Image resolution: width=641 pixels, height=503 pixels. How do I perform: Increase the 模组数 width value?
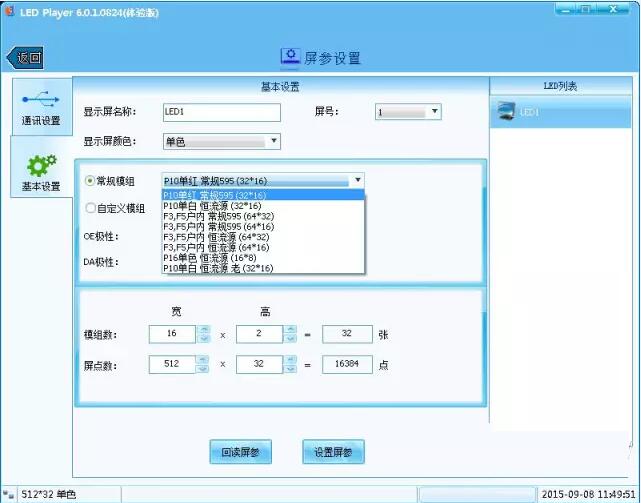[203, 330]
